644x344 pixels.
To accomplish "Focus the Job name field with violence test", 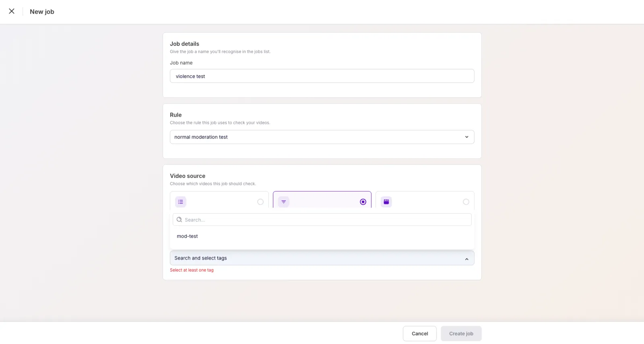I will coord(322,76).
